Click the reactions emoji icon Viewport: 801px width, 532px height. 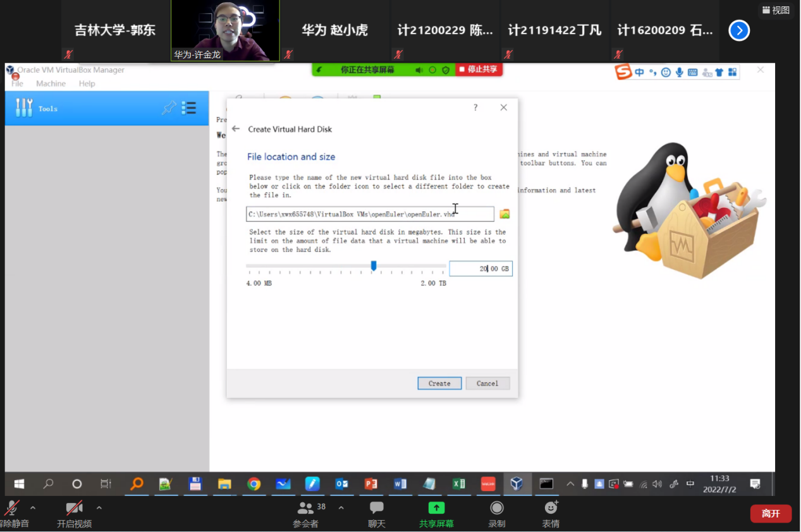(551, 508)
